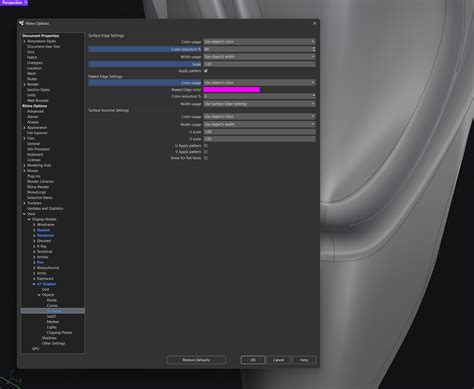Screen dimensions: 474x389
Task: Open the General options page
Action: tap(33, 144)
